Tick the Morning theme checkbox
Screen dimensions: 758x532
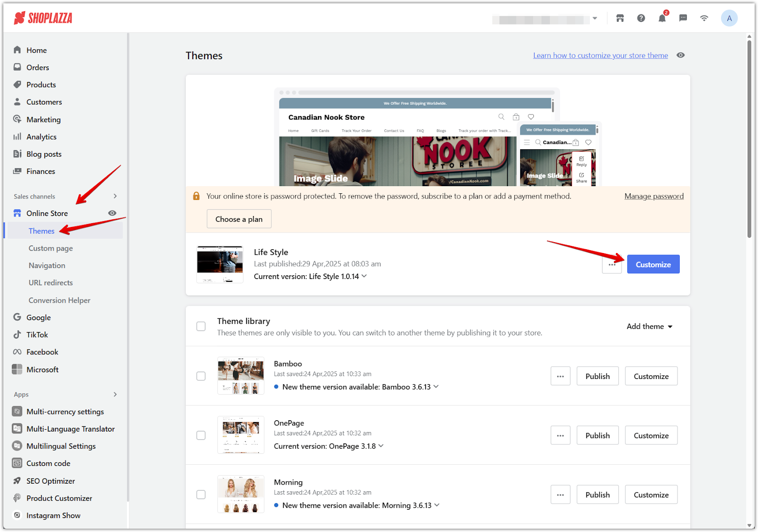201,495
